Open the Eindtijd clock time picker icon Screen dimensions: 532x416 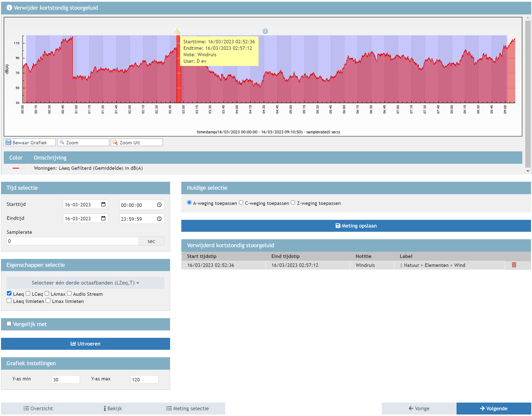point(159,219)
